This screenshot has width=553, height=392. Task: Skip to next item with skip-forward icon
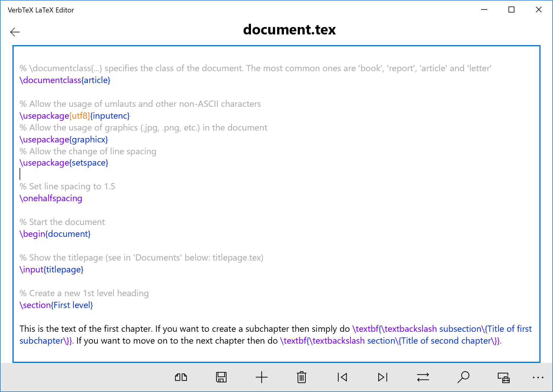point(382,377)
